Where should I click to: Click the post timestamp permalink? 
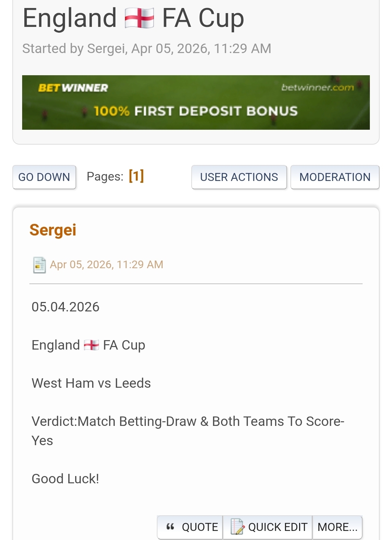coord(106,265)
